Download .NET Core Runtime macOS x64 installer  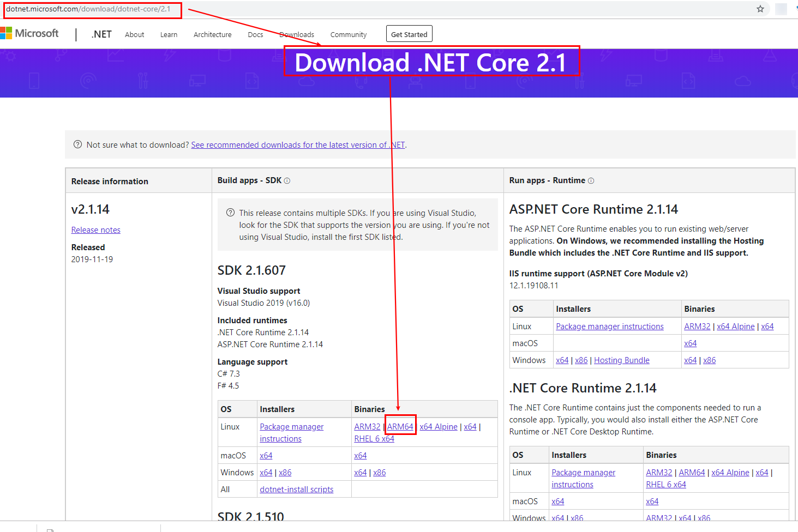click(558, 501)
